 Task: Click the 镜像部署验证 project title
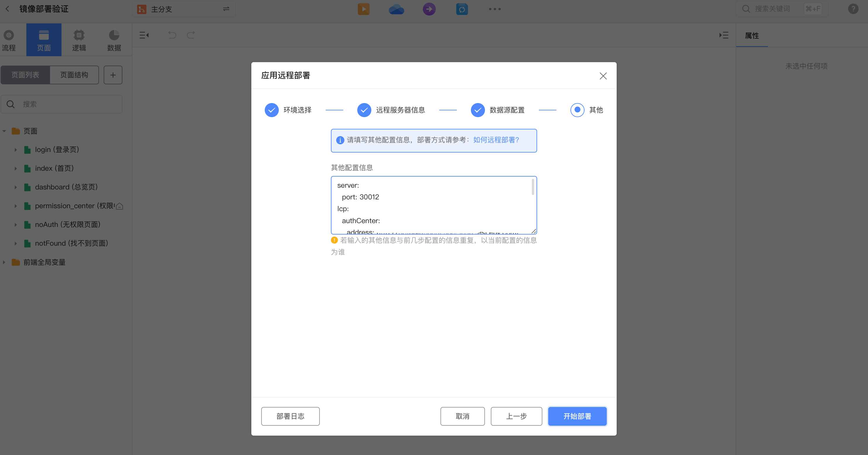pos(44,9)
